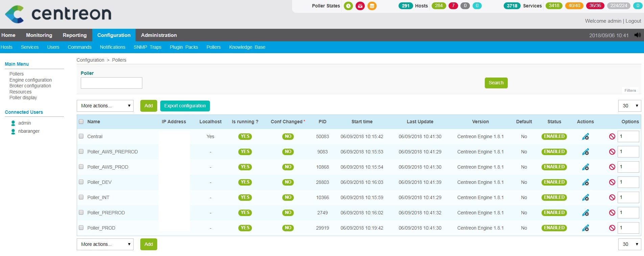Open Engine configuration in Main Menu

(31, 80)
